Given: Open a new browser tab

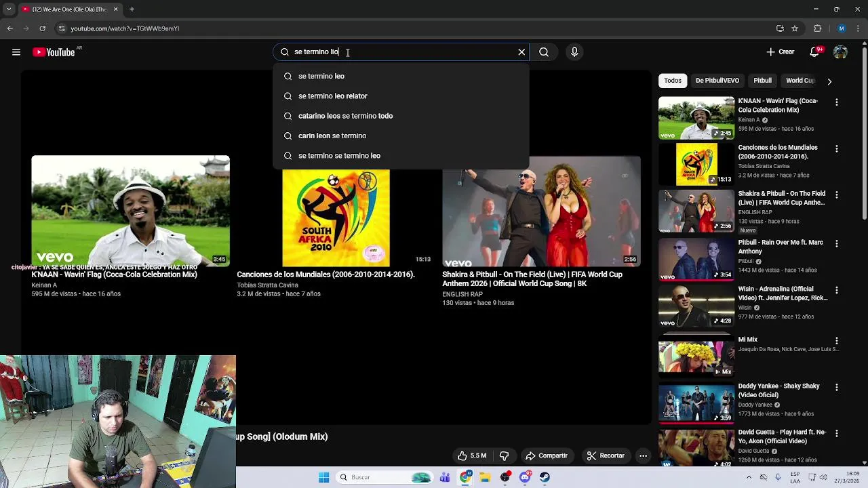Looking at the screenshot, I should pyautogui.click(x=132, y=9).
